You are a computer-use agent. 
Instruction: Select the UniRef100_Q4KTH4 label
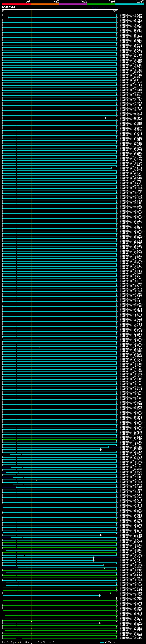click(131, 123)
